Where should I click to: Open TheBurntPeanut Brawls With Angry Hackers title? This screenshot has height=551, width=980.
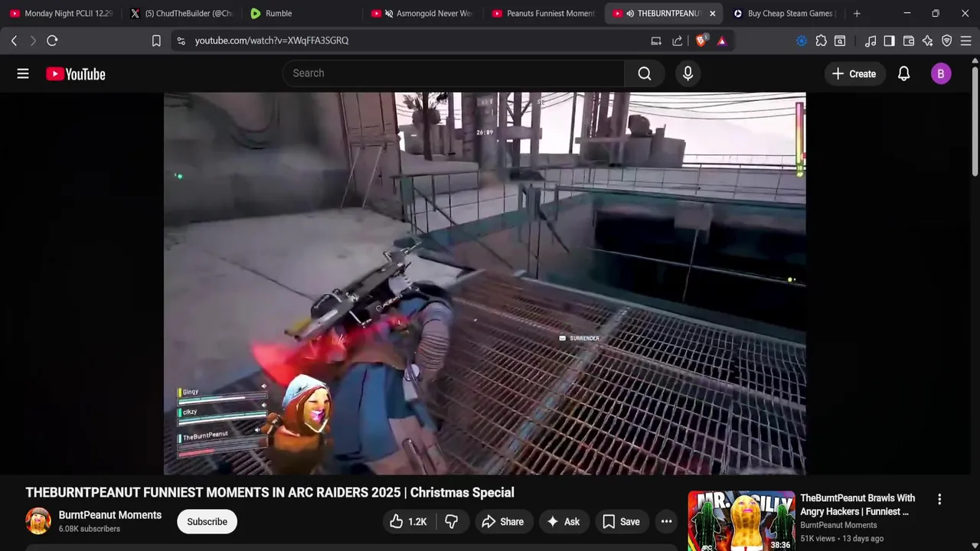857,505
